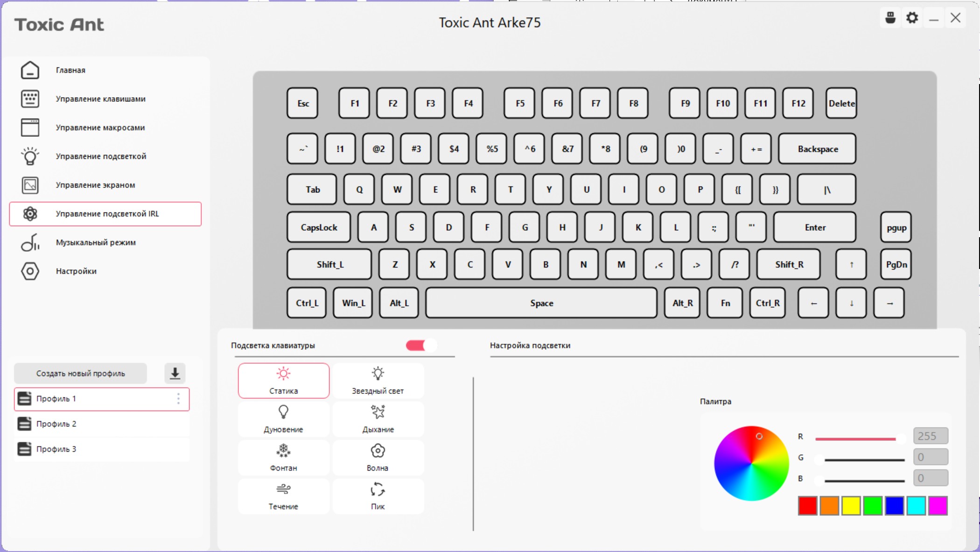Click the Space key on keyboard layout
The image size is (980, 552).
[541, 303]
